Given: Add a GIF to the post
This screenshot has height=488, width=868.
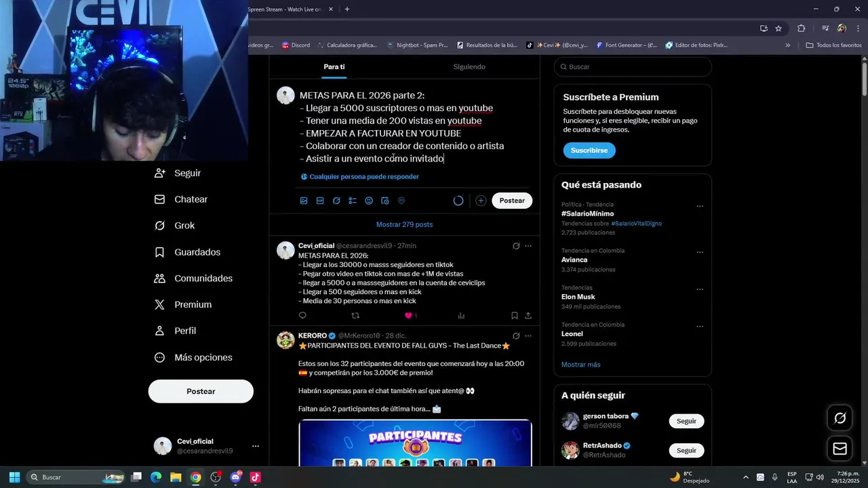Looking at the screenshot, I should 320,201.
